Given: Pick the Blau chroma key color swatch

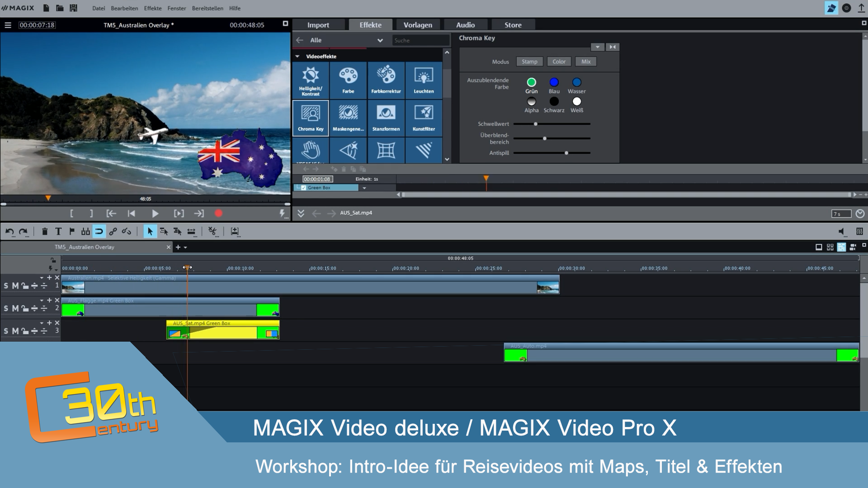Looking at the screenshot, I should [553, 82].
